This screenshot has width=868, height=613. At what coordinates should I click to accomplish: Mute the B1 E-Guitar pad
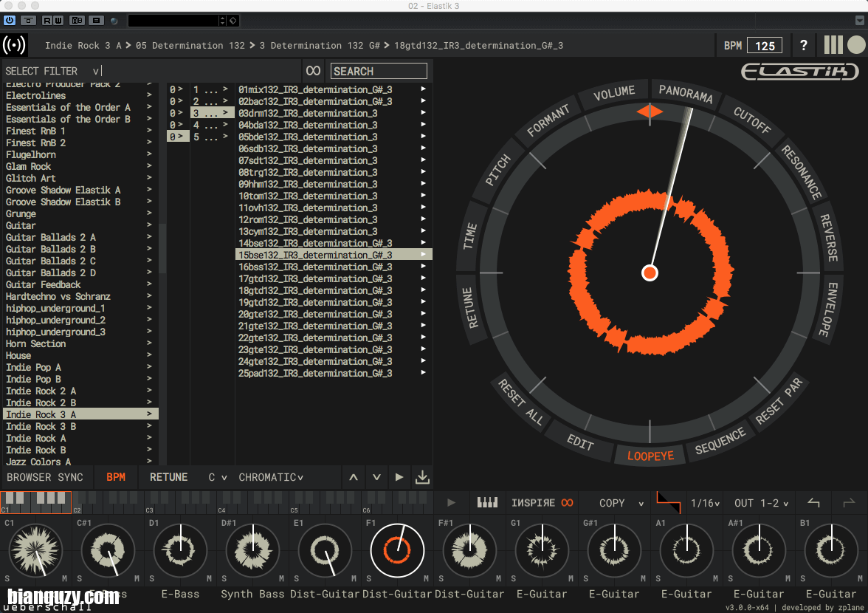pyautogui.click(x=860, y=579)
